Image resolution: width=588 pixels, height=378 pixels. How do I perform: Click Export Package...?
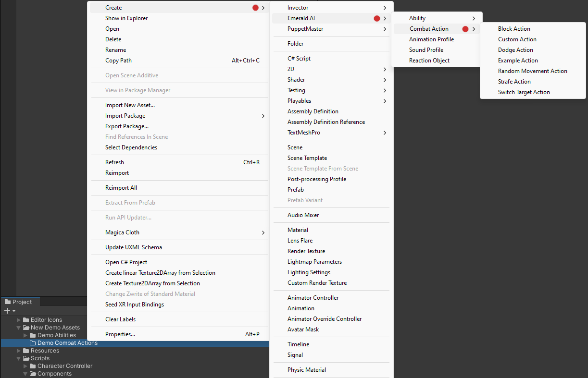(178, 126)
